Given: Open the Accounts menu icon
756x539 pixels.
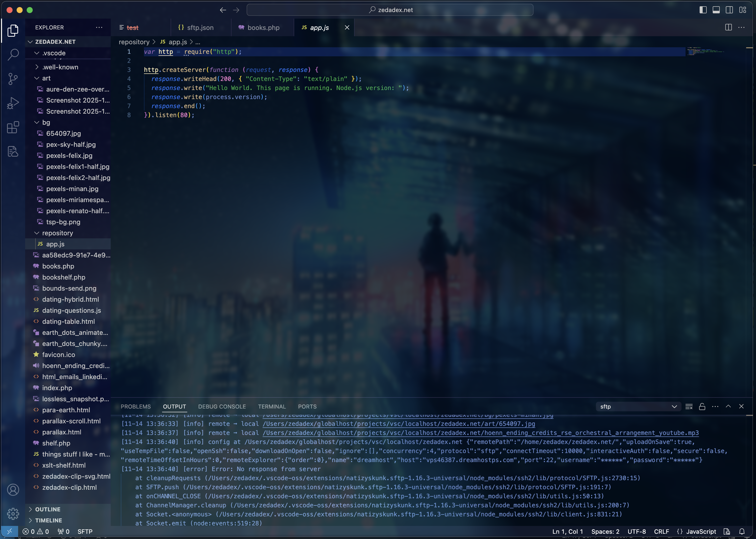Looking at the screenshot, I should (x=13, y=489).
